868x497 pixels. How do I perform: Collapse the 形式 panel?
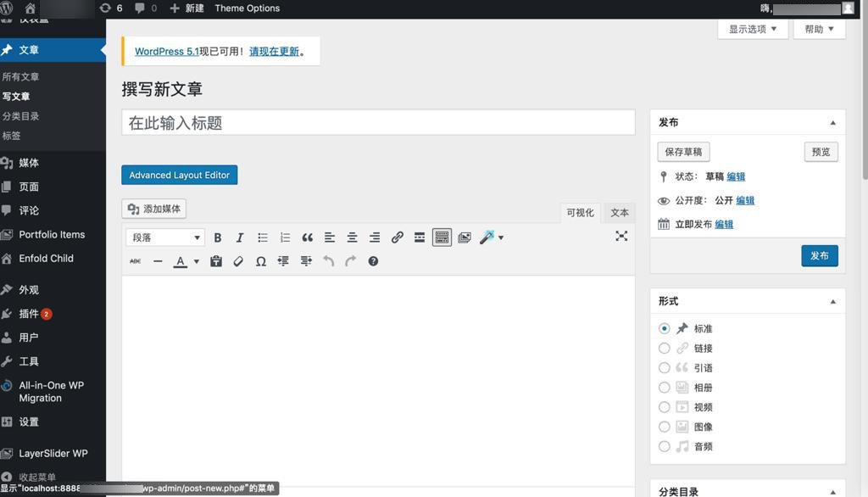pyautogui.click(x=832, y=301)
